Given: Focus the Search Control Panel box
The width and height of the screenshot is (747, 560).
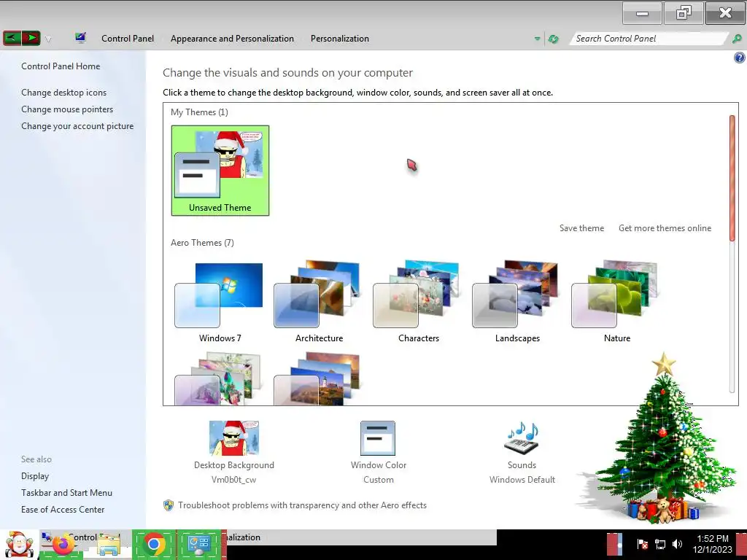Looking at the screenshot, I should point(649,39).
